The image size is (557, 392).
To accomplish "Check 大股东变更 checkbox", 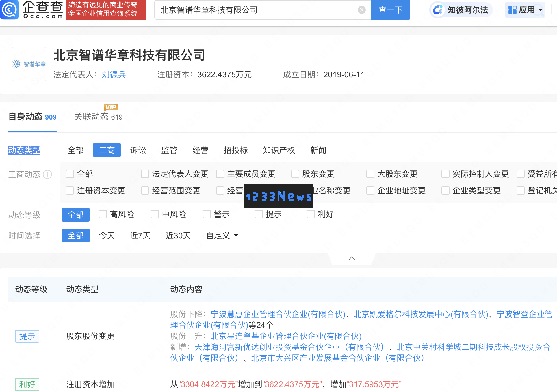I will pos(370,174).
